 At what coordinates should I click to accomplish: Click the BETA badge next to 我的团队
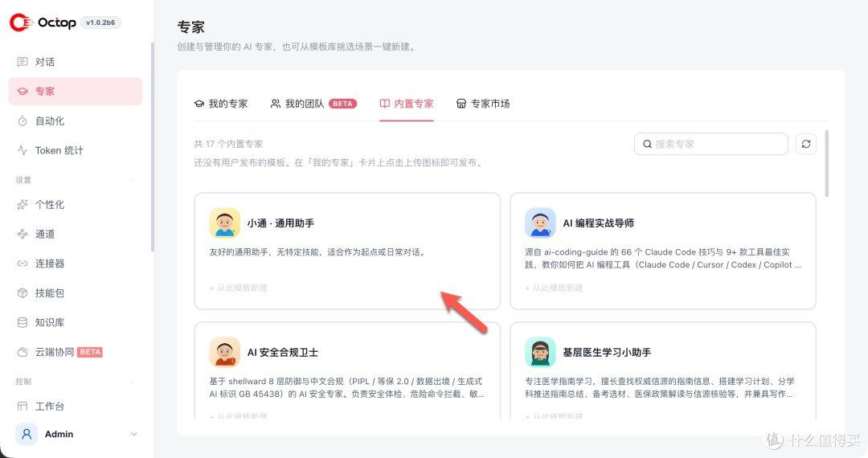pos(342,104)
